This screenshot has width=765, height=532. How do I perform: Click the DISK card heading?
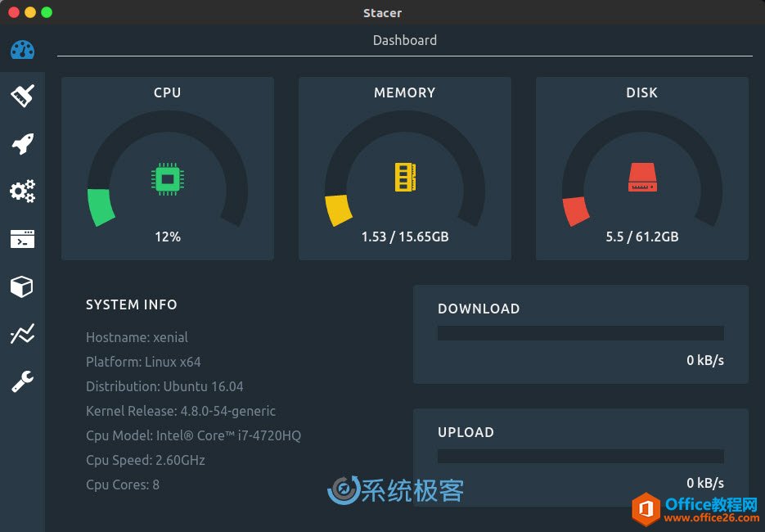click(x=642, y=92)
